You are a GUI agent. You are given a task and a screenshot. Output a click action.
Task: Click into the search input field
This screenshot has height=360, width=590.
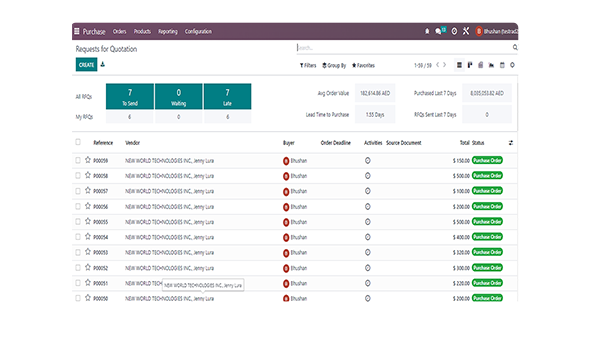point(403,48)
